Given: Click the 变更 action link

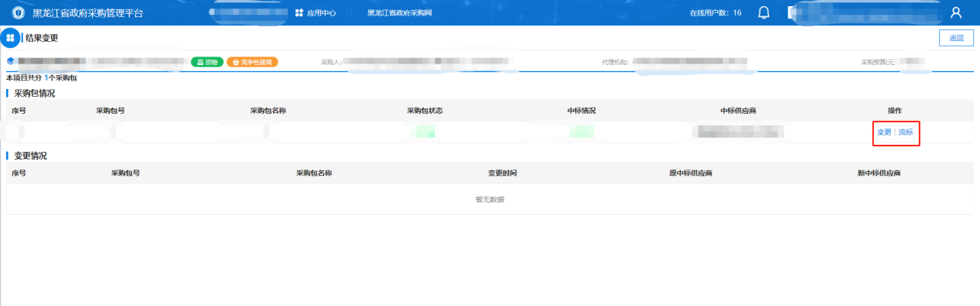Looking at the screenshot, I should coord(884,132).
